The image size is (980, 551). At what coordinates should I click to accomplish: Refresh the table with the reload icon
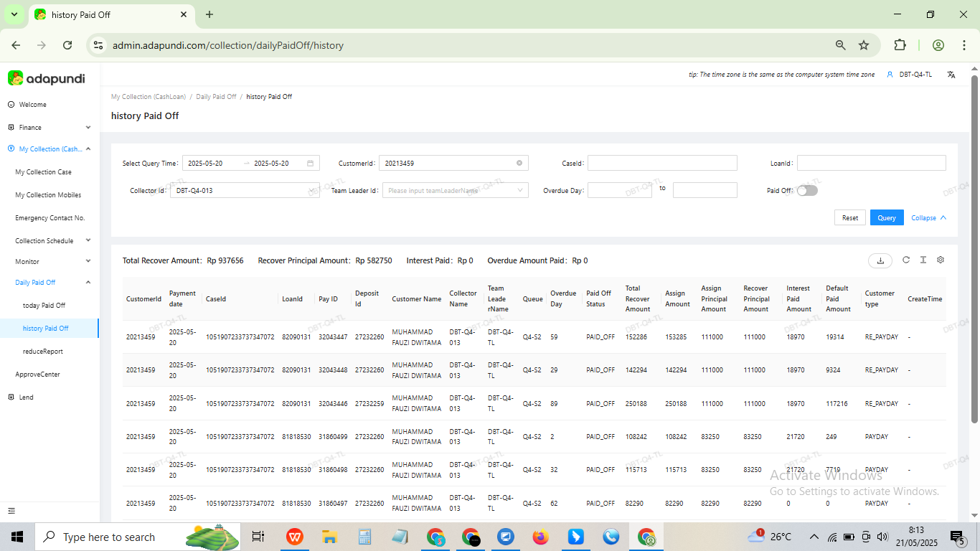tap(906, 260)
